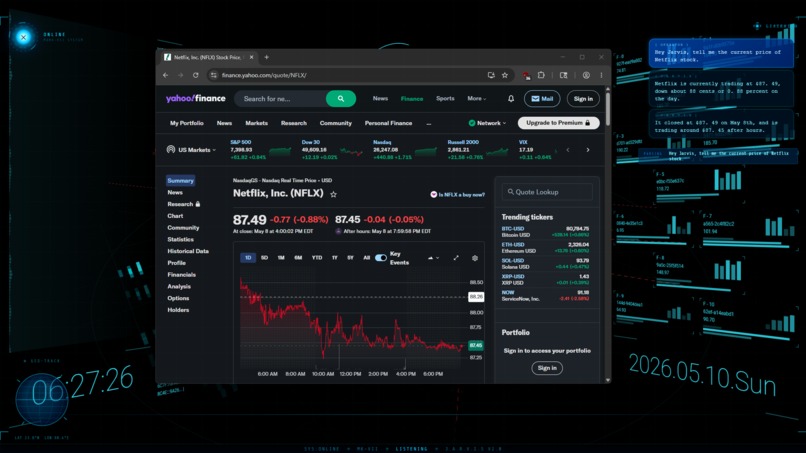
Task: Click the install app icon in address bar
Action: click(x=491, y=75)
